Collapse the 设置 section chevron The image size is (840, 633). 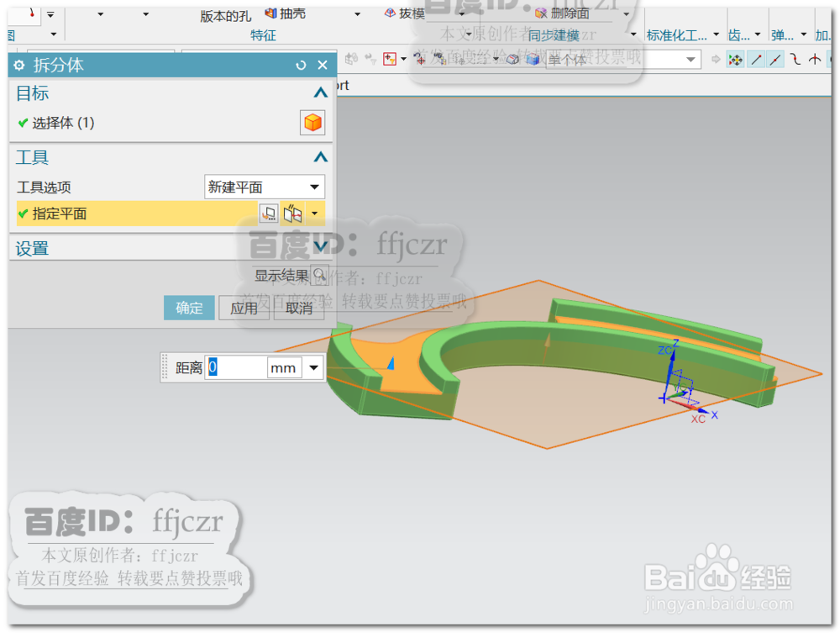point(320,246)
